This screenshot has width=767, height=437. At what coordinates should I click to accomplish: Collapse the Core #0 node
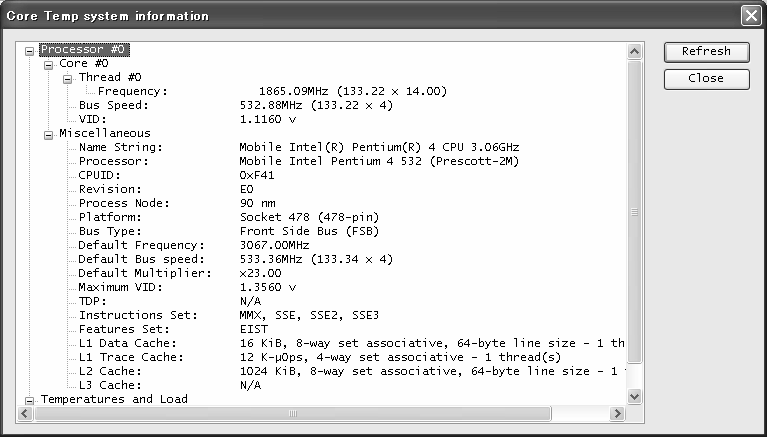pos(48,65)
